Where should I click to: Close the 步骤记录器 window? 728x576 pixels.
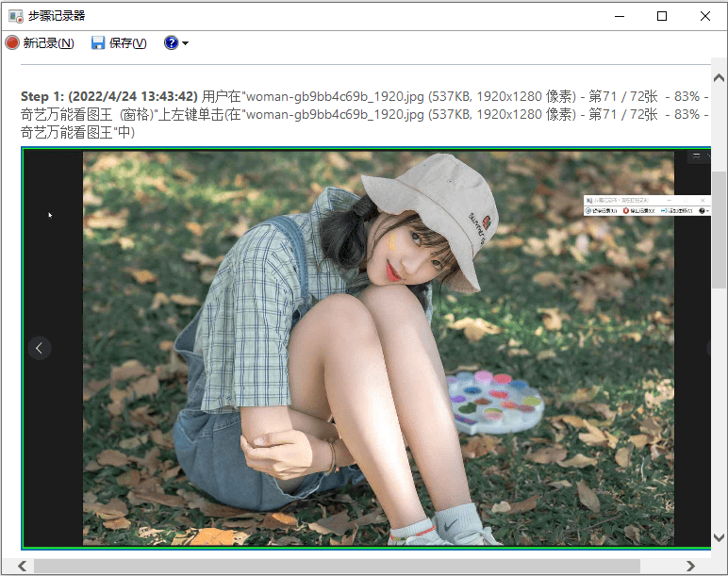[705, 16]
